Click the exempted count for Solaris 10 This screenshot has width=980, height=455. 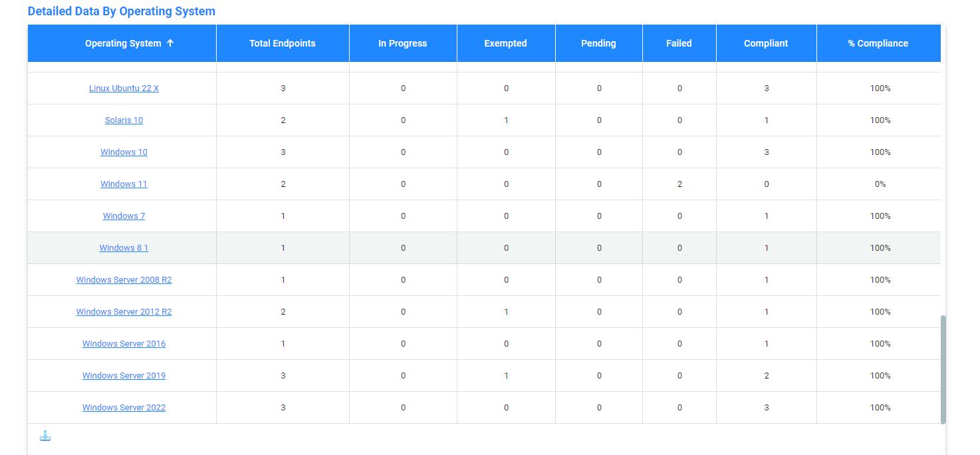[x=505, y=120]
